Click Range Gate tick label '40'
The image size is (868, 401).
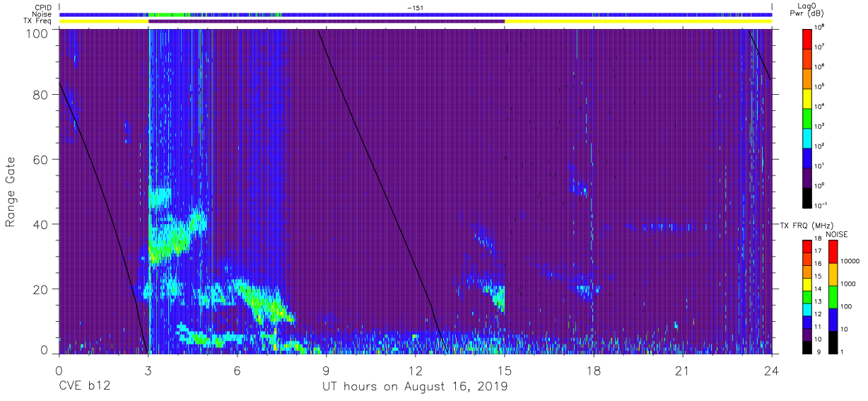(x=40, y=224)
